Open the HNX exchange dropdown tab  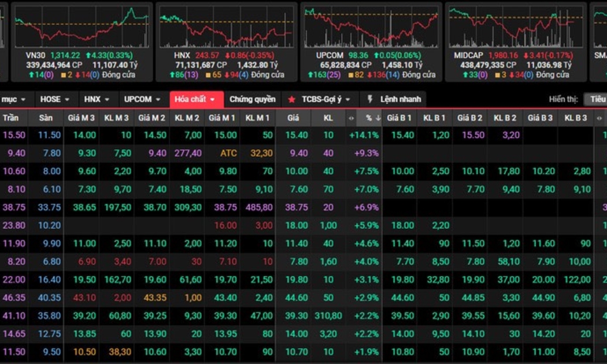97,99
